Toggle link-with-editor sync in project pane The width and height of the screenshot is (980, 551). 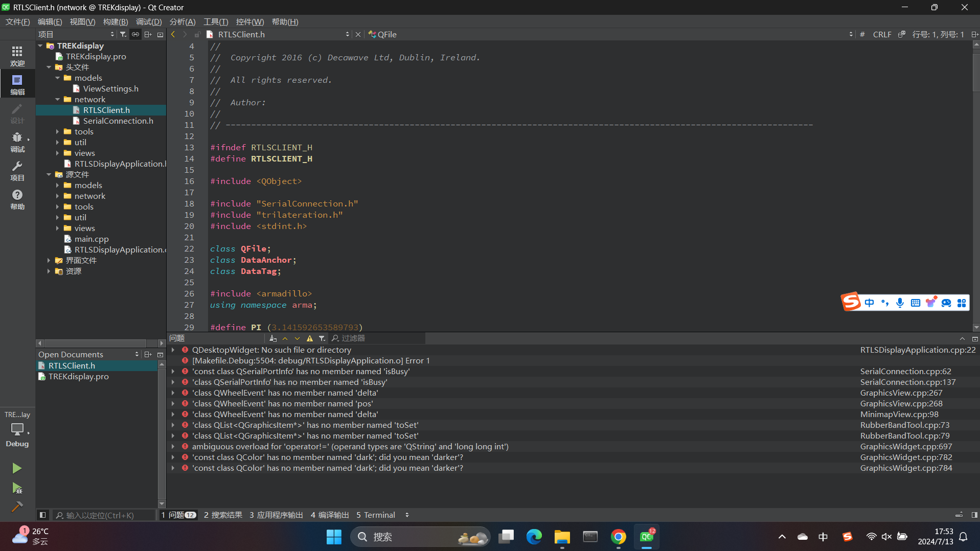(x=135, y=34)
